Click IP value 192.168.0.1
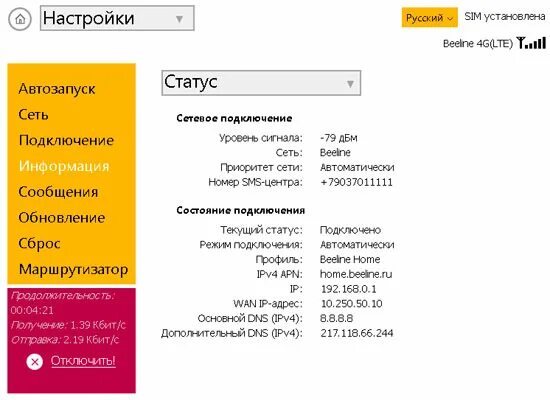The height and width of the screenshot is (400, 550). coord(349,289)
